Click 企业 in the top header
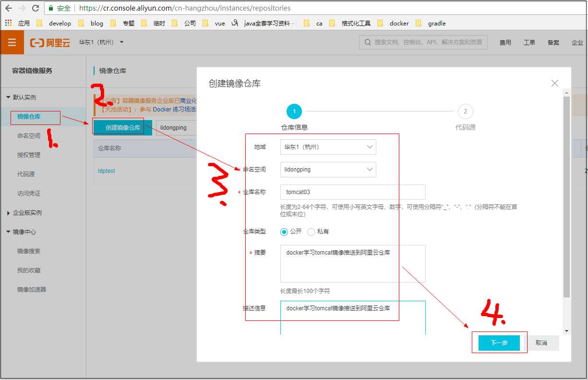Screen dimensions: 588x380 point(577,43)
